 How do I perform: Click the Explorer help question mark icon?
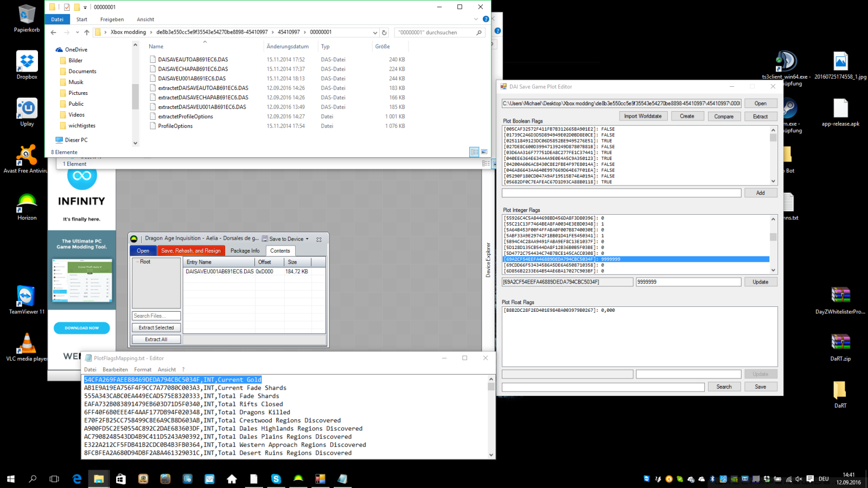click(486, 19)
